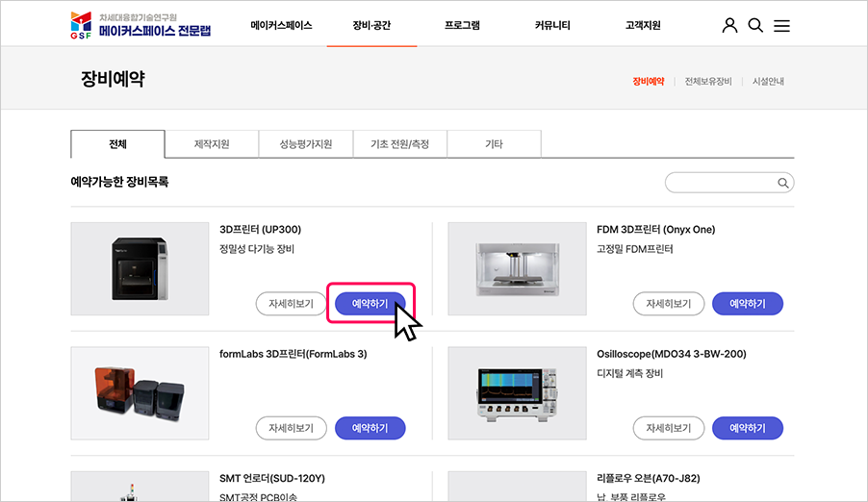Go to 시설안내 link
This screenshot has width=868, height=502.
768,82
